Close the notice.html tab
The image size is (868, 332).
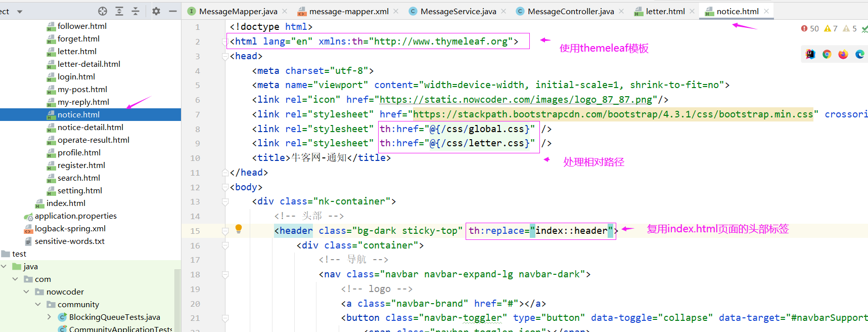click(766, 11)
